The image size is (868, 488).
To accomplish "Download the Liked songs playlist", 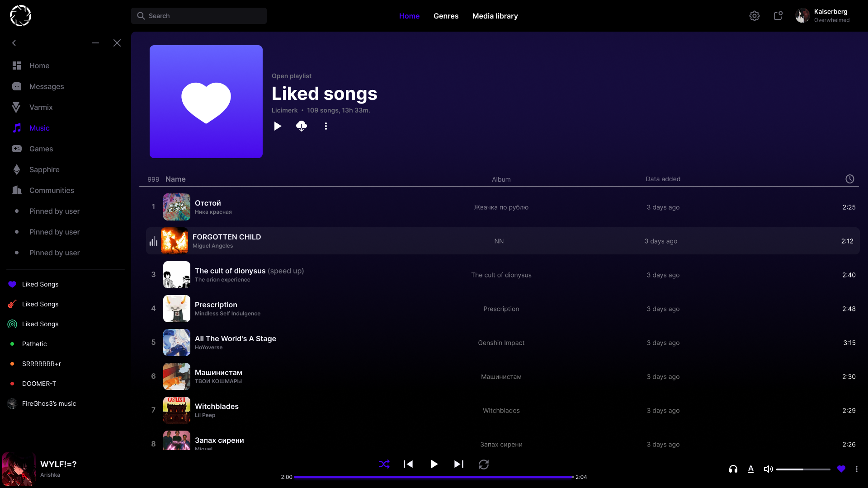I will [302, 126].
